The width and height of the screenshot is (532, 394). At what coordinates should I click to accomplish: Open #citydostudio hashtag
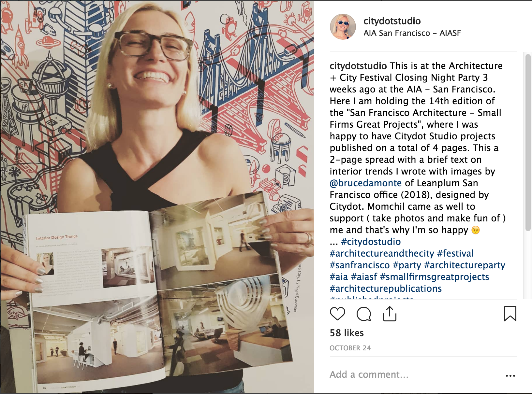371,242
